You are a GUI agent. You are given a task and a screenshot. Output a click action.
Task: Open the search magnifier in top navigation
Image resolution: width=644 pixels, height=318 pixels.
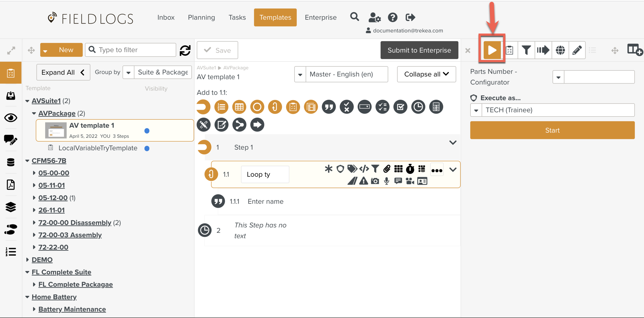point(354,17)
